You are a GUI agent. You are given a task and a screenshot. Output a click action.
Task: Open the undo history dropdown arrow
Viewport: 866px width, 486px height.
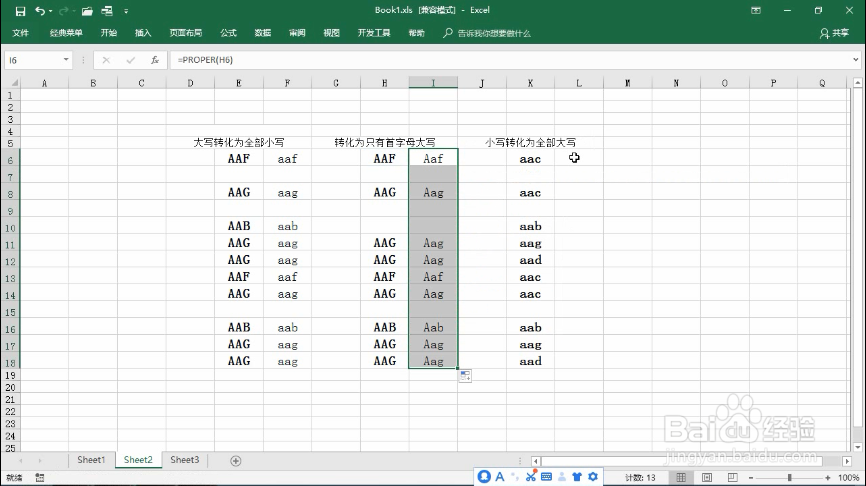point(50,11)
